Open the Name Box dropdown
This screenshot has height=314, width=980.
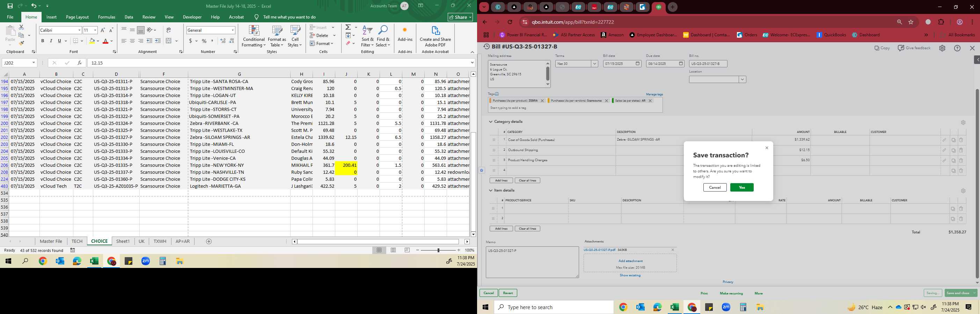(34, 63)
